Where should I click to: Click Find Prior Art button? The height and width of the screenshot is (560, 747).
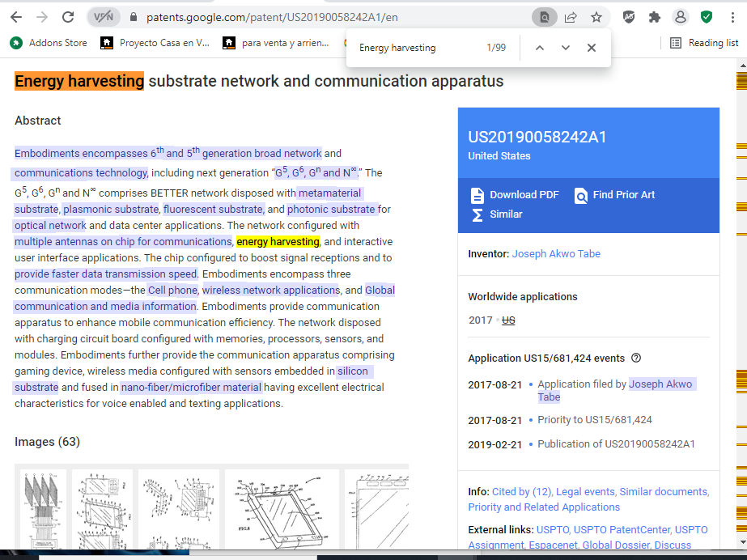[x=615, y=195]
